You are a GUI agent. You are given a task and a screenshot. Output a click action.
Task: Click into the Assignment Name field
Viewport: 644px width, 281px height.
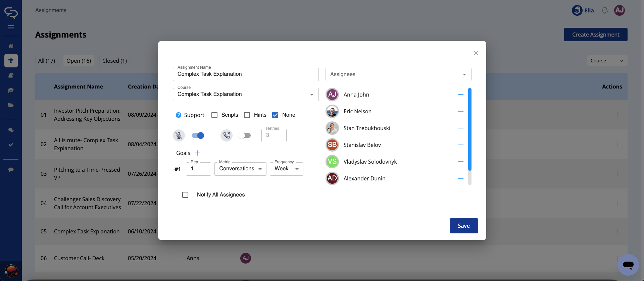point(245,74)
